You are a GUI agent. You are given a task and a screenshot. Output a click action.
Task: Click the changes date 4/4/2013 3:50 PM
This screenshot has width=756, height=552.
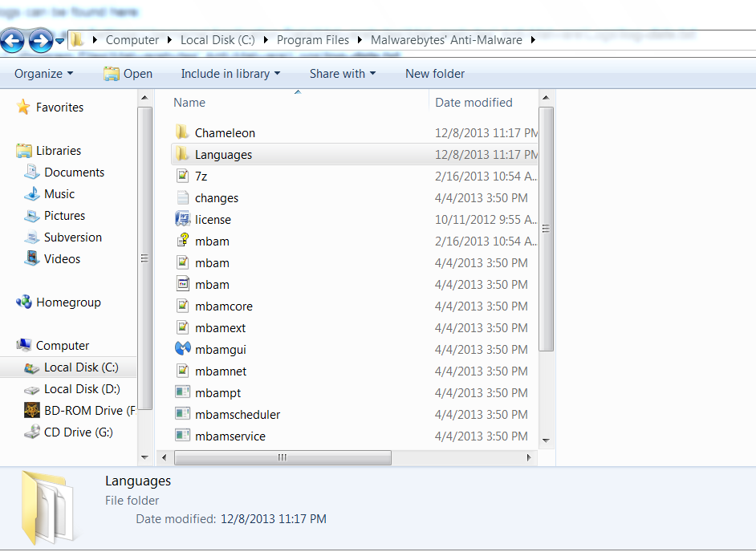point(482,198)
